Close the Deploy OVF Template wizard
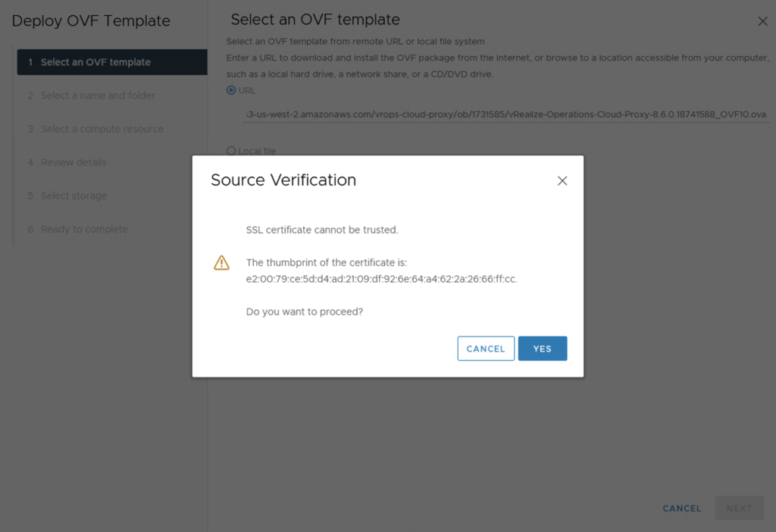This screenshot has width=776, height=532. (762, 21)
